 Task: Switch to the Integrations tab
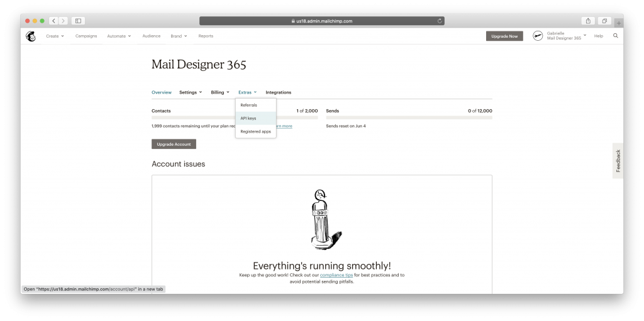(279, 92)
